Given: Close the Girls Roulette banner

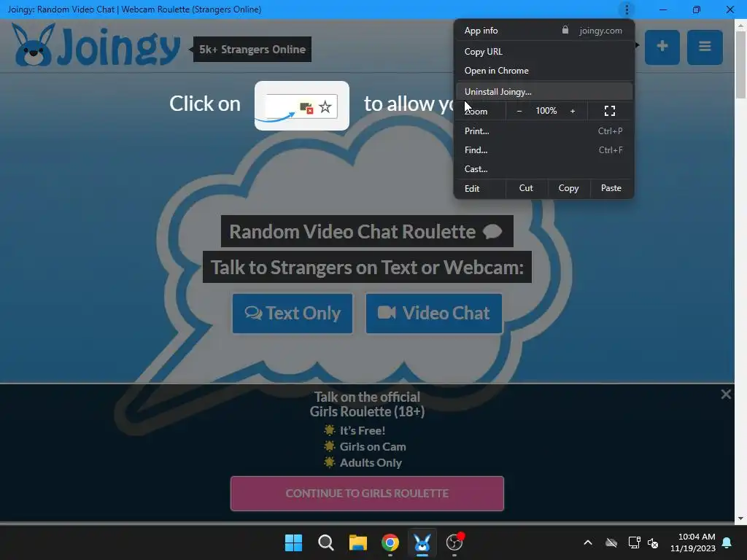Looking at the screenshot, I should 726,394.
